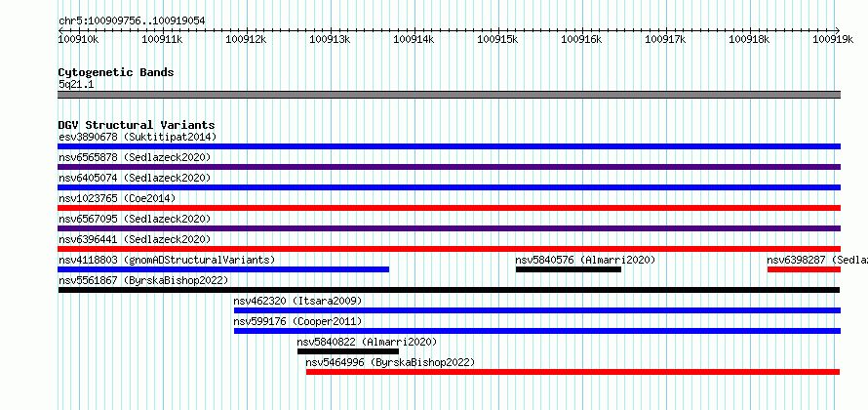Open nsv5464996 (ByrskaBishop2022) variant label
This screenshot has width=868, height=410.
tap(390, 362)
